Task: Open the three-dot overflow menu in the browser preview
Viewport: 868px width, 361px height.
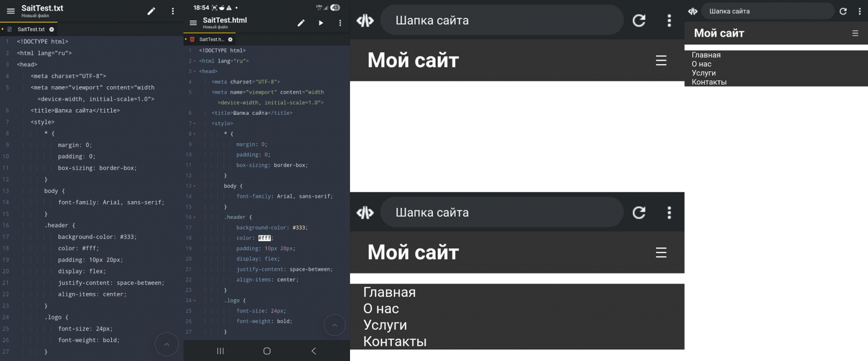Action: point(669,20)
